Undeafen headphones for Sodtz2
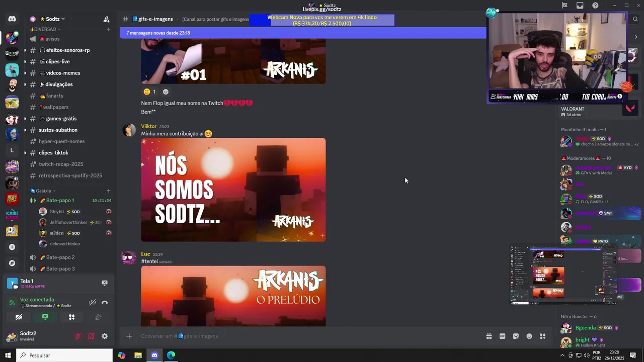Image resolution: width=644 pixels, height=362 pixels. point(91,336)
